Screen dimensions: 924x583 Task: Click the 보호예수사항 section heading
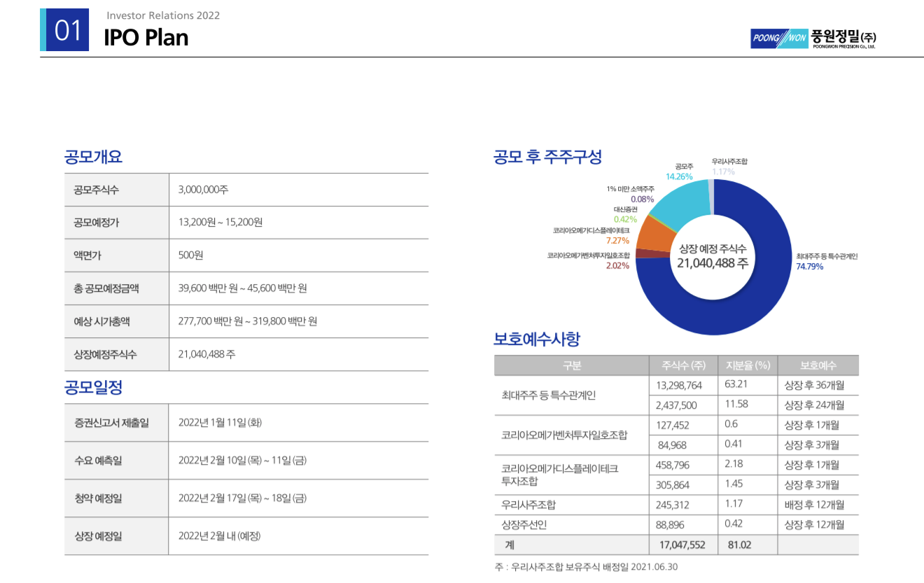[x=537, y=339]
